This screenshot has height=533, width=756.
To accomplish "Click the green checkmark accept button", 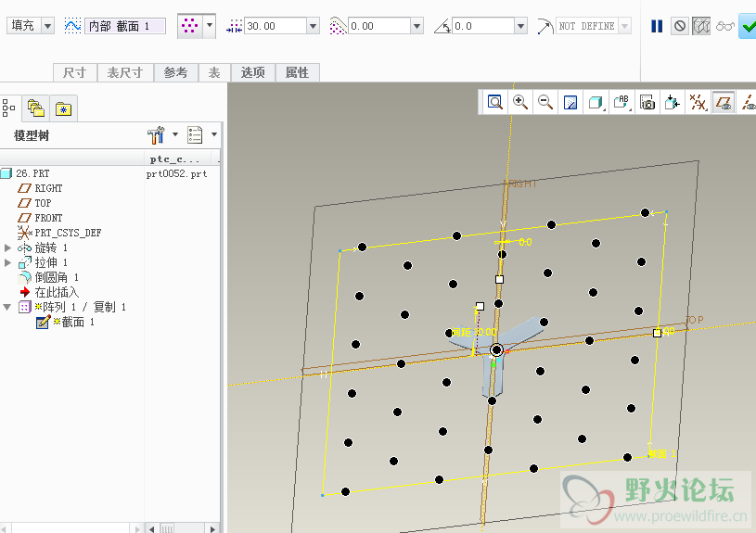I will [x=747, y=27].
